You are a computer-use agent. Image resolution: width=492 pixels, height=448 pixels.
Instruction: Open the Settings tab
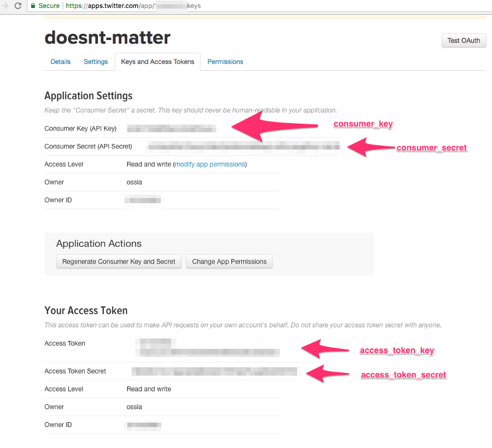(x=95, y=62)
